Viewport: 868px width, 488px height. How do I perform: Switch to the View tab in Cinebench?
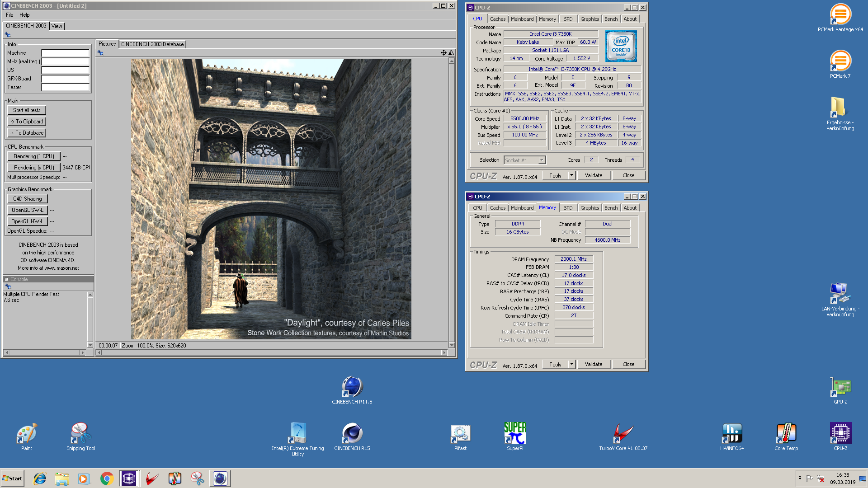pos(57,26)
